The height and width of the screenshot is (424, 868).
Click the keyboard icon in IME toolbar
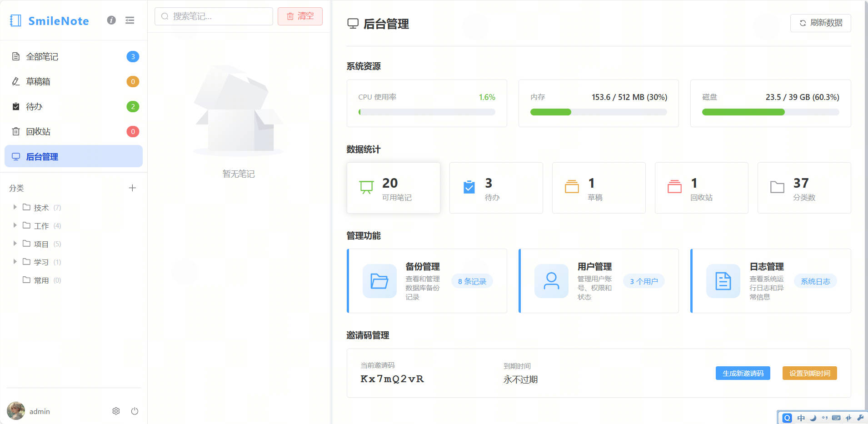(x=836, y=418)
